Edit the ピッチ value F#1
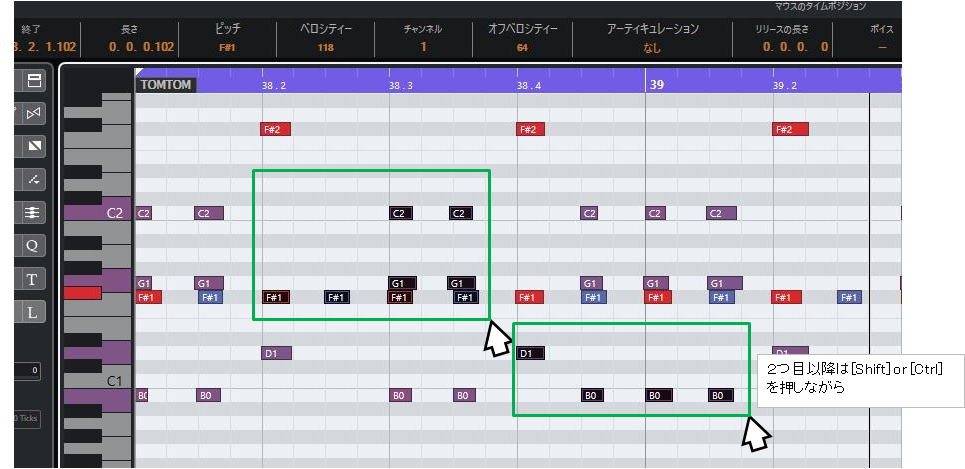The image size is (965, 469). tap(226, 47)
